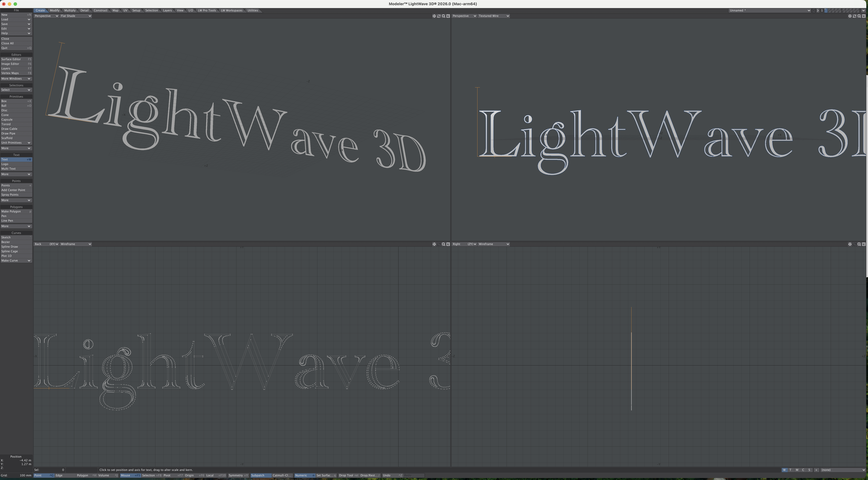Image resolution: width=868 pixels, height=480 pixels.
Task: Click the Undo button
Action: (393, 476)
